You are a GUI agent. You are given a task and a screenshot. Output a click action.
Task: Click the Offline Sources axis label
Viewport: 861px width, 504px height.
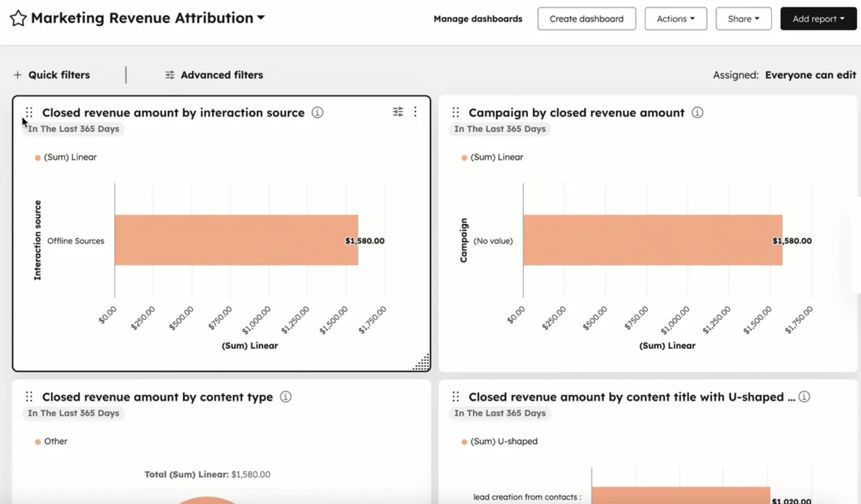point(76,241)
